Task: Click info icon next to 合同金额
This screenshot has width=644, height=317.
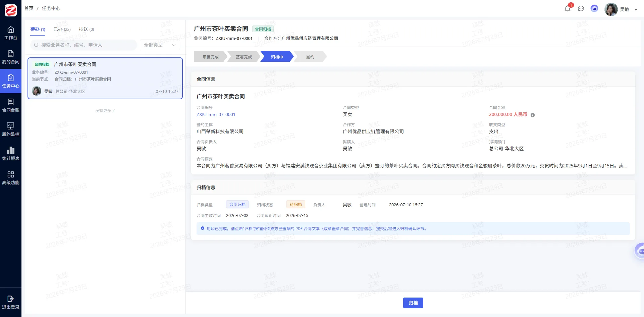Action: coord(533,115)
